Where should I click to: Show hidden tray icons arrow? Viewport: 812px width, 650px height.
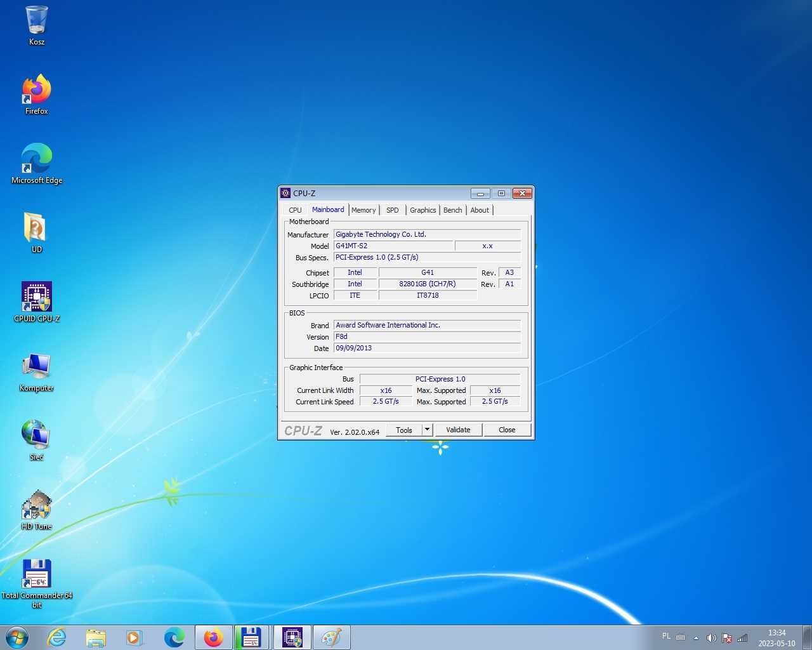tap(696, 638)
